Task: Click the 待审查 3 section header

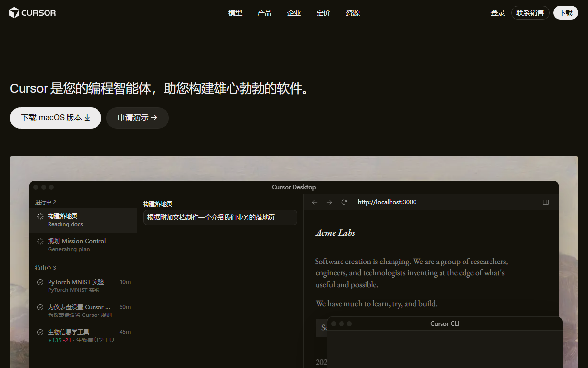Action: point(46,268)
